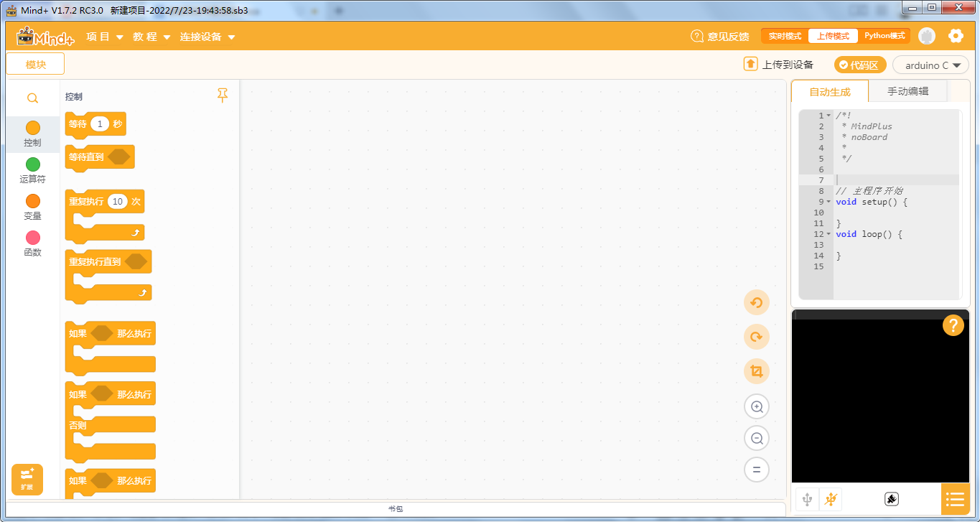Click the 控制 palette heading
Image resolution: width=980 pixels, height=522 pixels.
tap(74, 96)
